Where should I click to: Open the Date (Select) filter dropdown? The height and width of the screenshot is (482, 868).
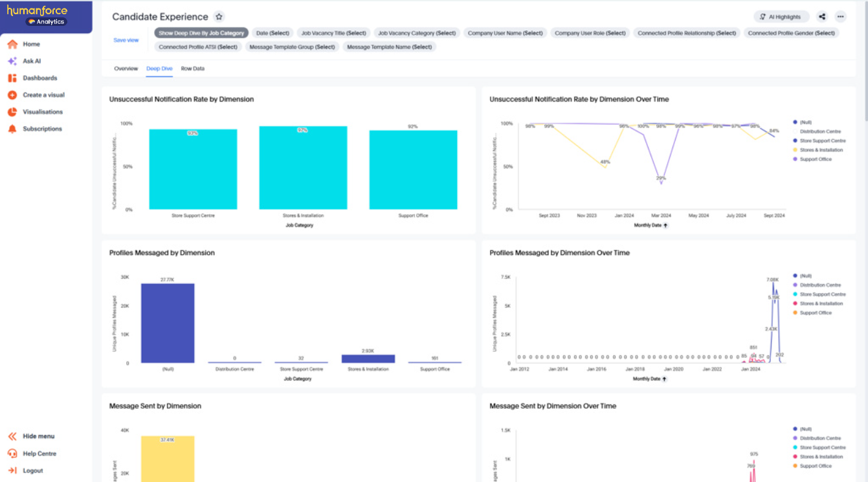[273, 33]
